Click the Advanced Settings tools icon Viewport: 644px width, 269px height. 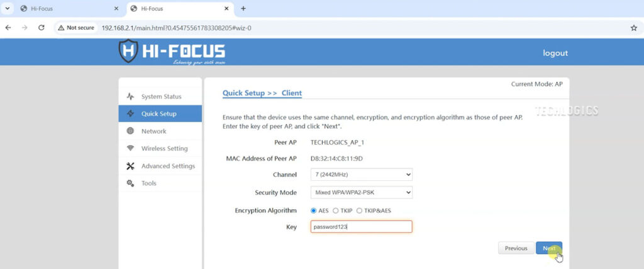click(130, 166)
